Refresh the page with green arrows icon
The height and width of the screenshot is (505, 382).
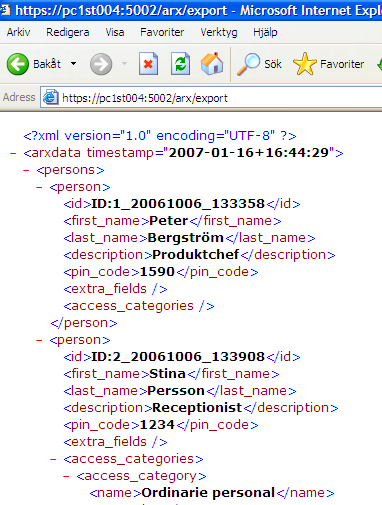click(x=180, y=64)
